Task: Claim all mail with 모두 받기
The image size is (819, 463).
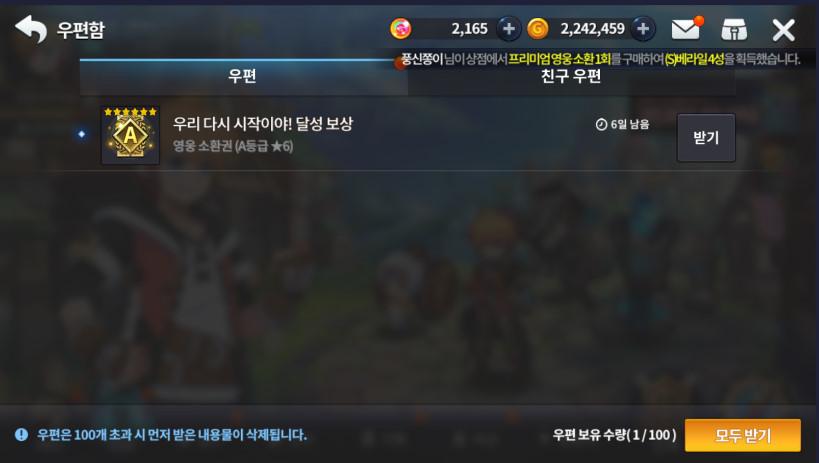Action: [743, 435]
